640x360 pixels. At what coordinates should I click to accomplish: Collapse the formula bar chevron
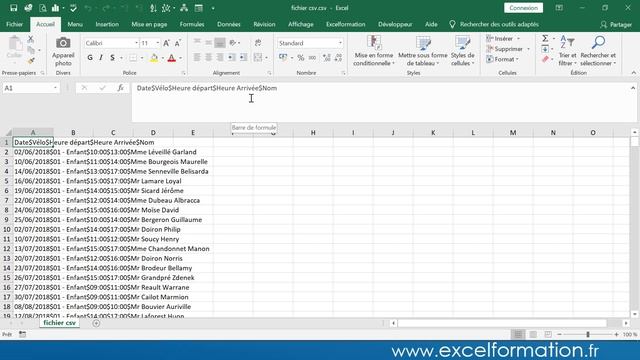point(633,88)
